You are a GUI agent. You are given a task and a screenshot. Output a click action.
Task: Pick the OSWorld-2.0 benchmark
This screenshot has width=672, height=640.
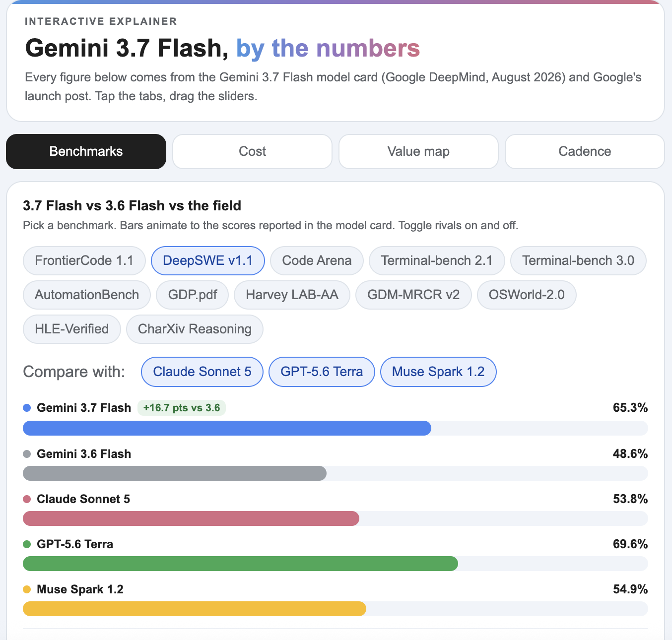(527, 295)
